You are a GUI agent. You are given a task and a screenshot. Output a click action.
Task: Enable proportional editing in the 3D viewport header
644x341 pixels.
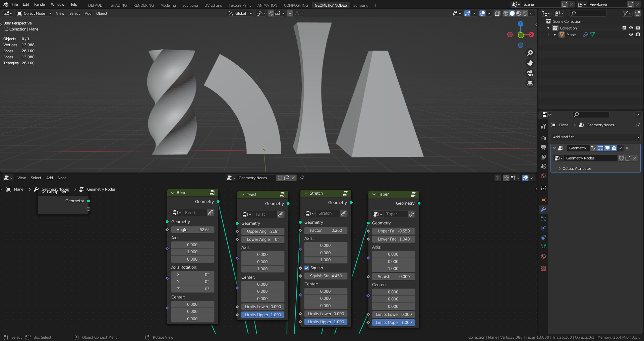click(x=290, y=13)
